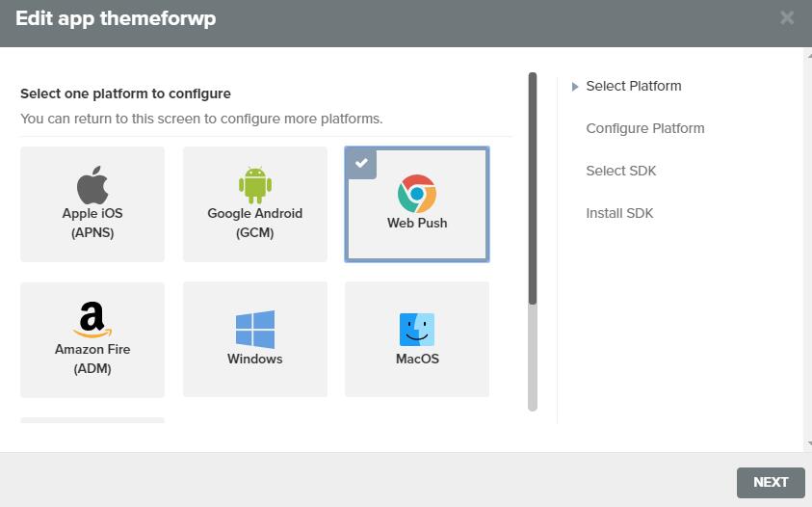This screenshot has width=812, height=507.
Task: Close the Edit app dialog with X
Action: tap(787, 18)
